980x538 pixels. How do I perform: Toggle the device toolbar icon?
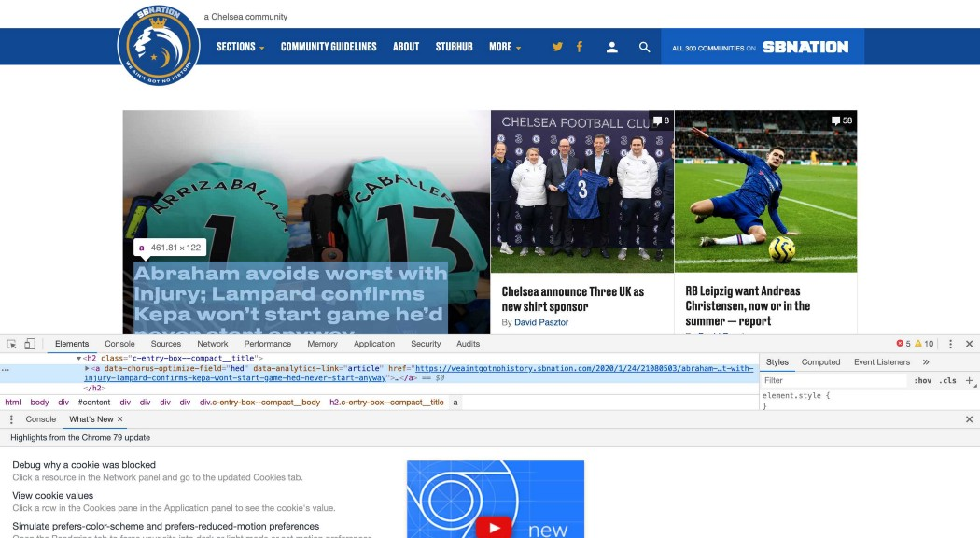click(x=30, y=344)
